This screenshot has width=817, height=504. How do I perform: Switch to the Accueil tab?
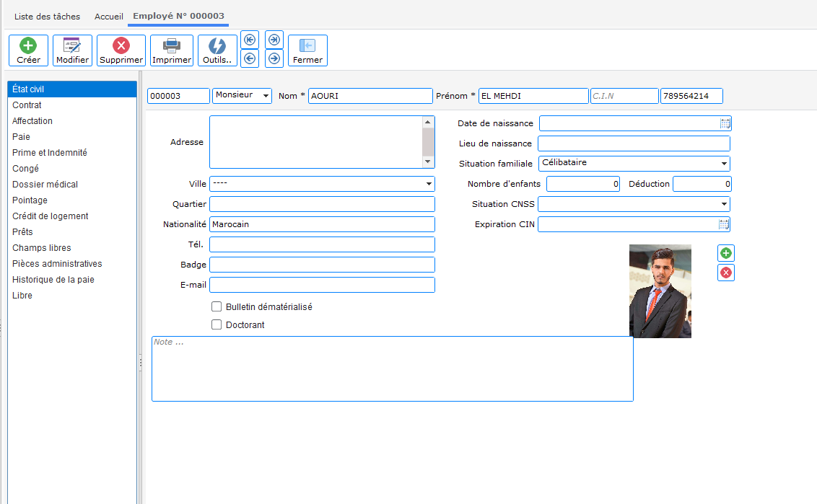click(x=109, y=16)
